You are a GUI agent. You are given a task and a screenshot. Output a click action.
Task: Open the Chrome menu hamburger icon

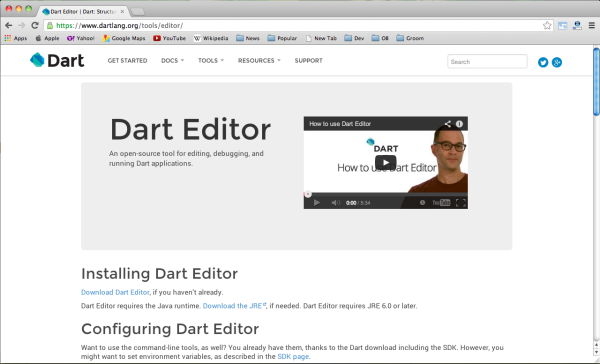tap(592, 26)
